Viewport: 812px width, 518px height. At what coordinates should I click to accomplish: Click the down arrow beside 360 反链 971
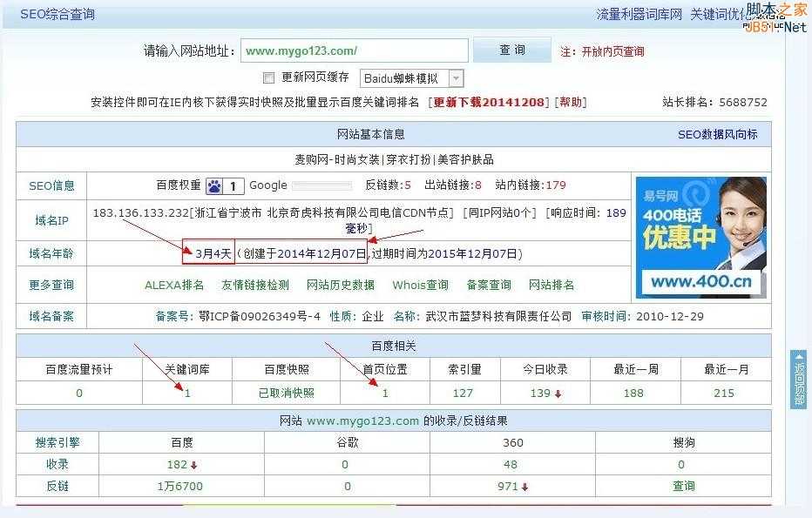pos(526,486)
